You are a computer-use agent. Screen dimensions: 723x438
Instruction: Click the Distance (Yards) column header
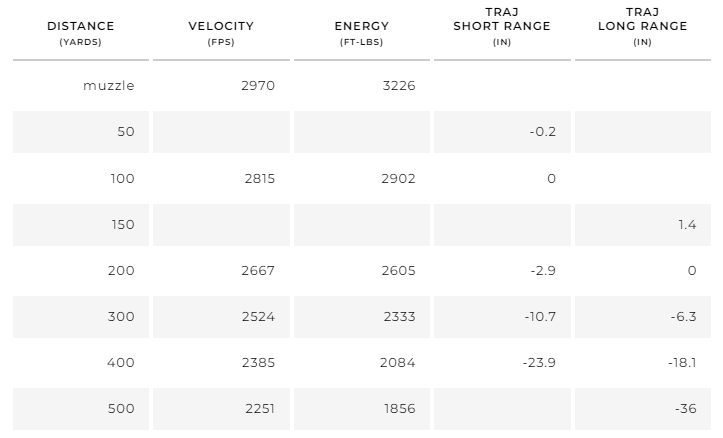click(80, 32)
